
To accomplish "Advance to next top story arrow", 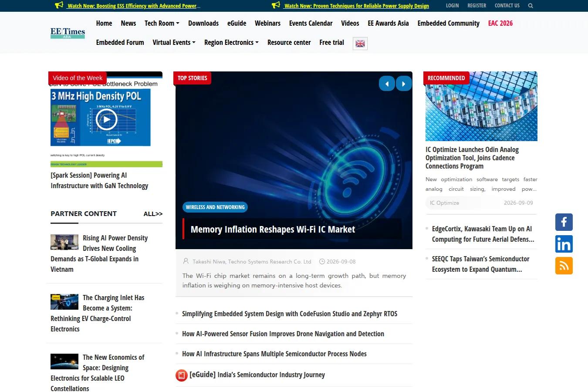I will pos(404,84).
